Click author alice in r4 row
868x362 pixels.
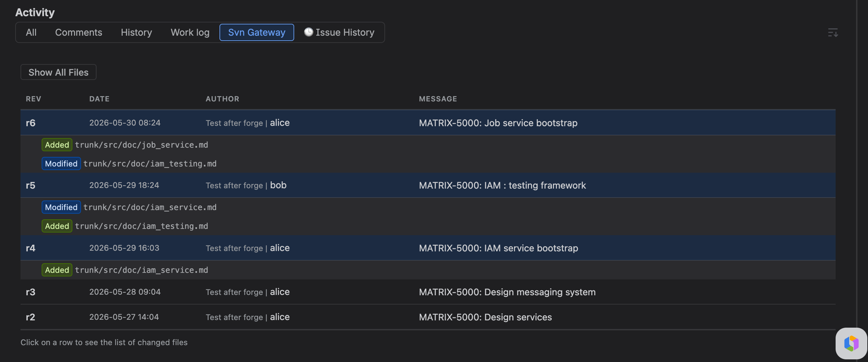pos(280,248)
